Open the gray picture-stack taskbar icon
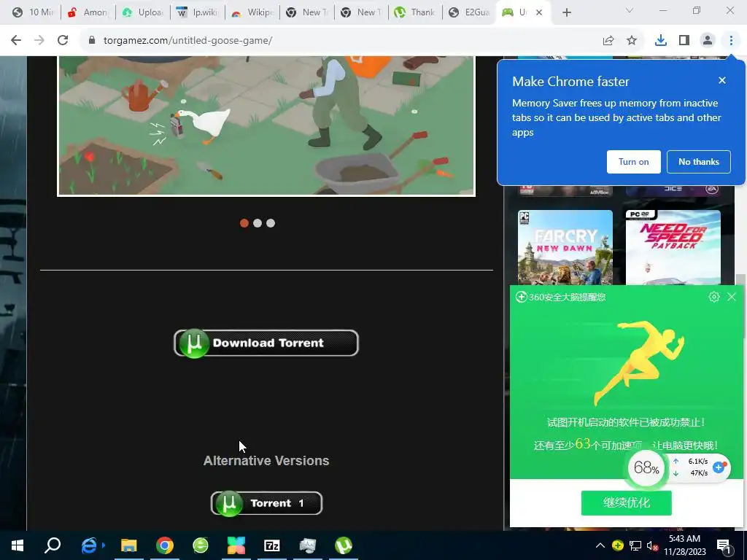The image size is (747, 560). click(308, 545)
